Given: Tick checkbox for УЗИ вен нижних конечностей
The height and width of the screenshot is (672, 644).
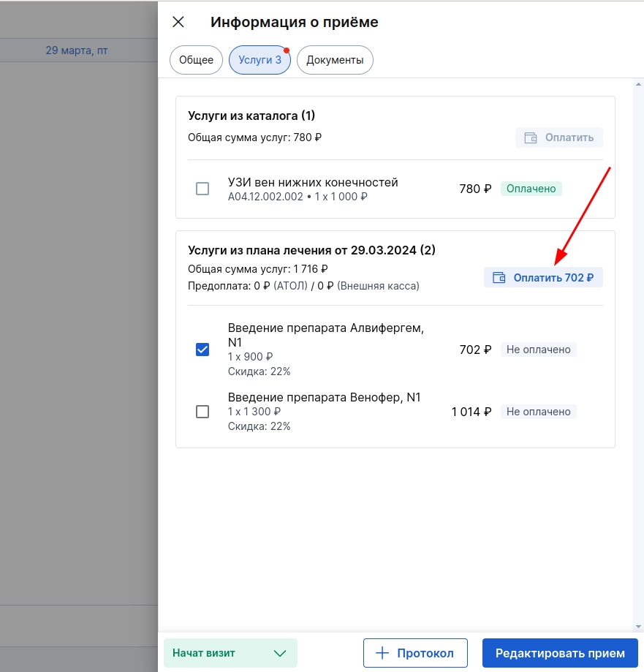Looking at the screenshot, I should pyautogui.click(x=202, y=189).
